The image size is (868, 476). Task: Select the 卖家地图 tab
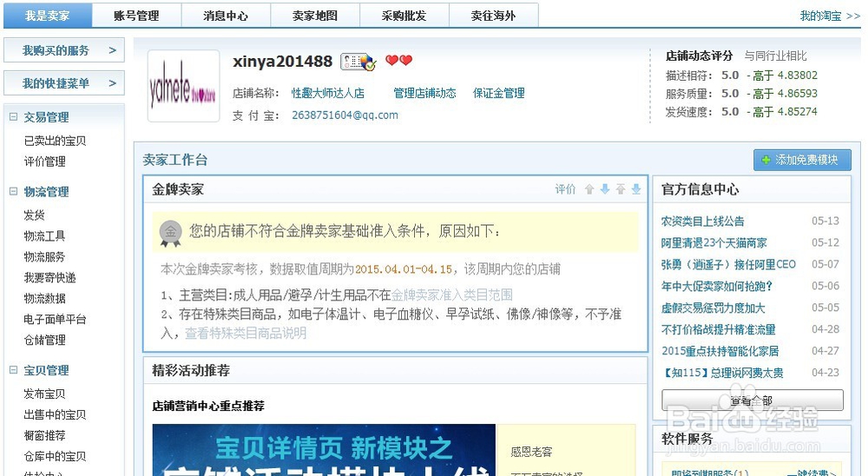pyautogui.click(x=315, y=16)
